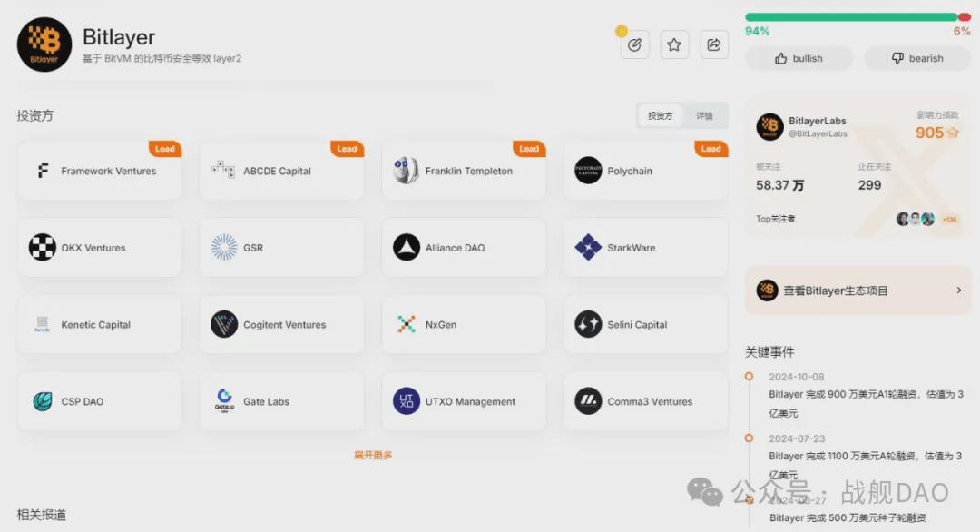
Task: Click the Bitlayer ecosystem banner icon
Action: coord(767,291)
